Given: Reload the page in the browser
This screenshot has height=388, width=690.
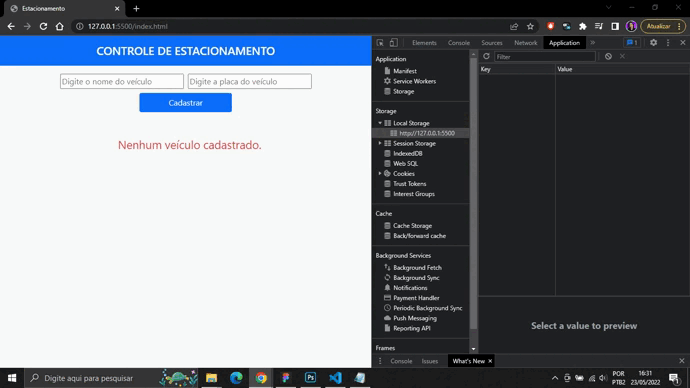Looking at the screenshot, I should [43, 26].
